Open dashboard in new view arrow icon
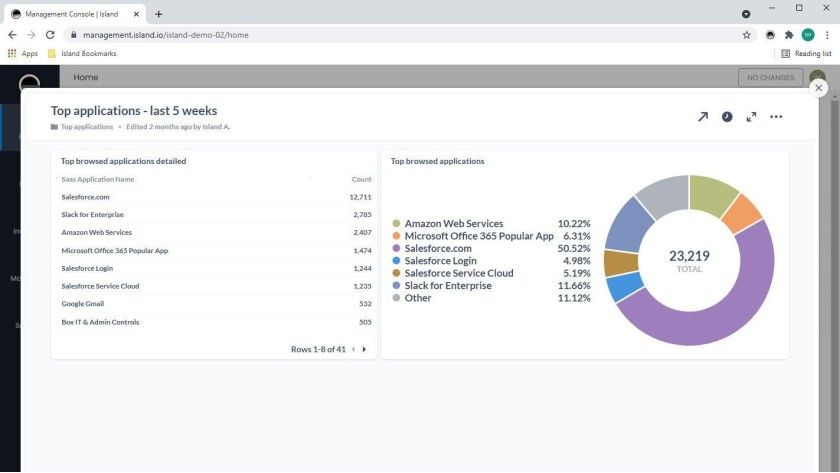The width and height of the screenshot is (840, 473). 703,117
